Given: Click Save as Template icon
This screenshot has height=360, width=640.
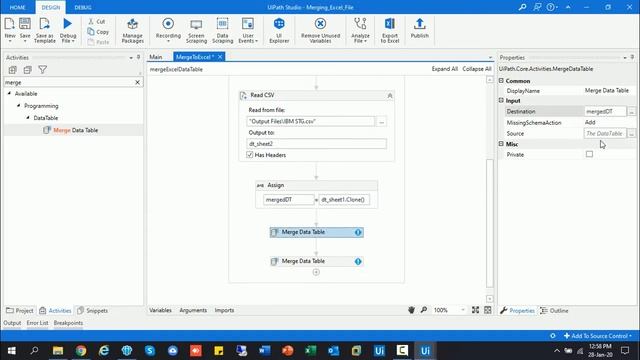Looking at the screenshot, I should (x=44, y=24).
